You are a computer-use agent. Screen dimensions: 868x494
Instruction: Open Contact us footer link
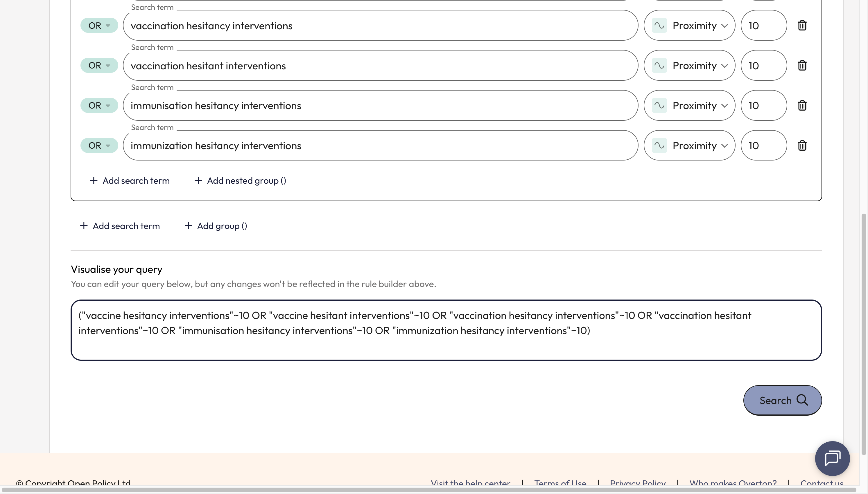(x=822, y=483)
